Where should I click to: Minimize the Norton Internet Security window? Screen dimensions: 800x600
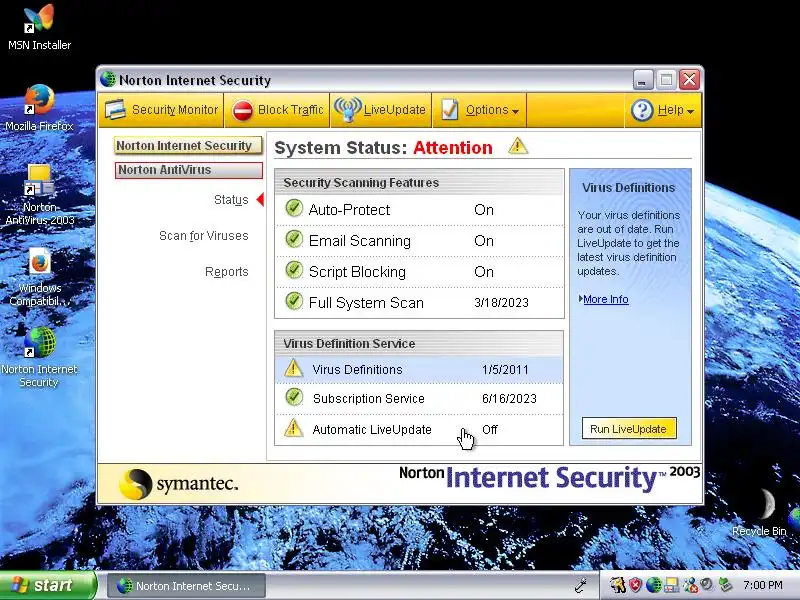coord(642,80)
